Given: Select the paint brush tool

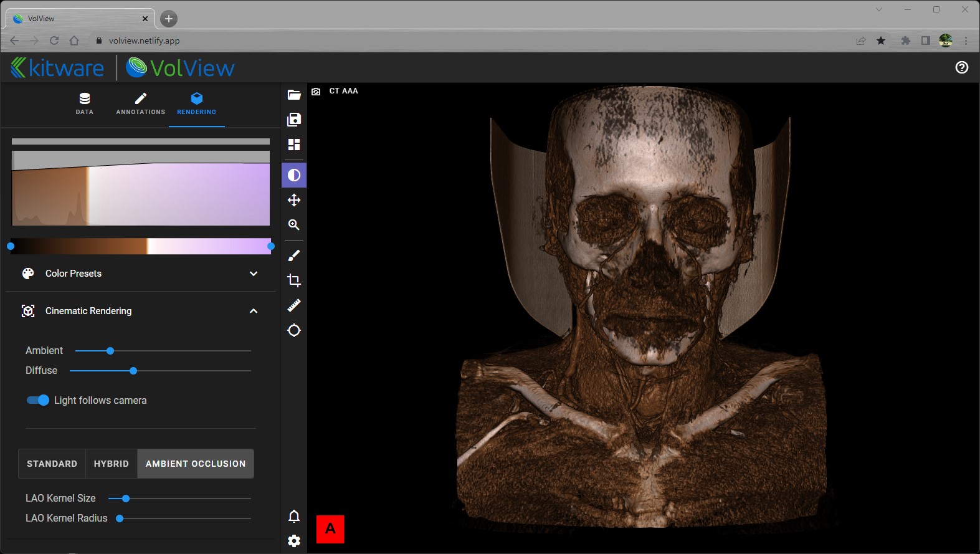Looking at the screenshot, I should tap(294, 256).
